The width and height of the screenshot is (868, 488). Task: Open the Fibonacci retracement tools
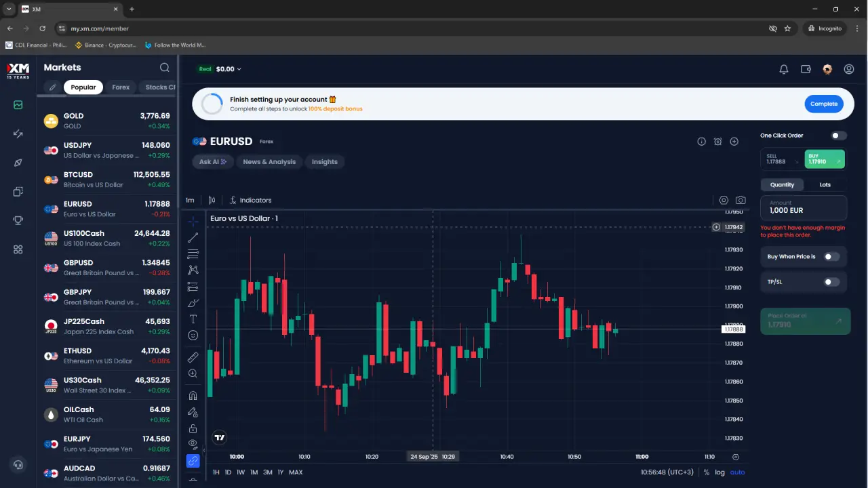(x=193, y=254)
